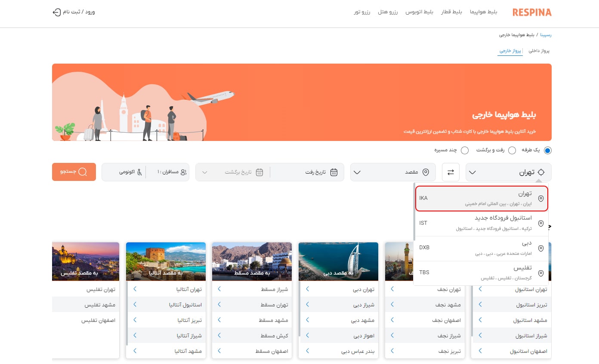Click the passengers icon next to مسافران
Image resolution: width=599 pixels, height=364 pixels.
click(183, 171)
